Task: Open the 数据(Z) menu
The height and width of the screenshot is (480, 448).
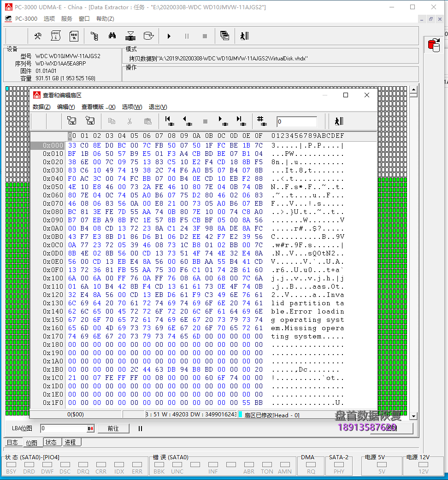Action: pos(41,107)
